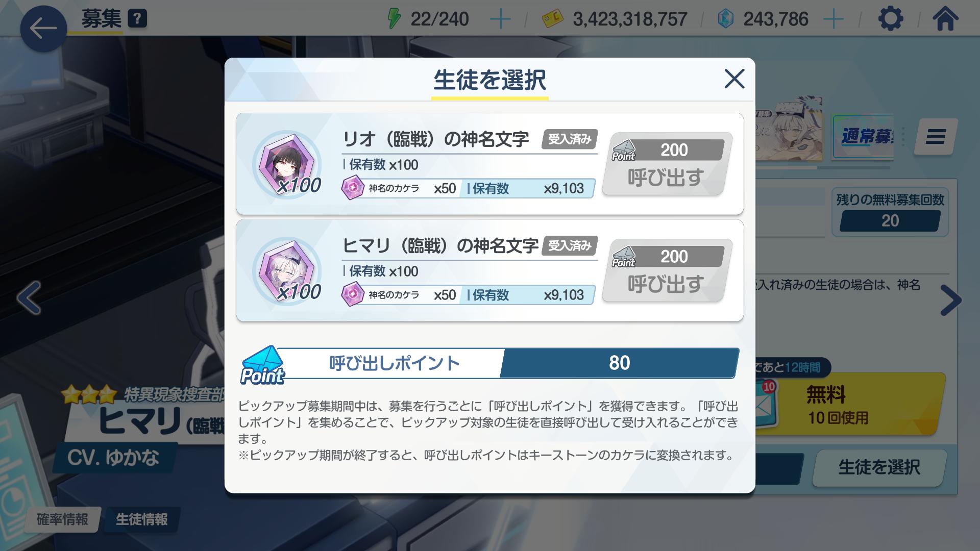Tap the 生徒を選択 button
This screenshot has width=980, height=551.
879,467
